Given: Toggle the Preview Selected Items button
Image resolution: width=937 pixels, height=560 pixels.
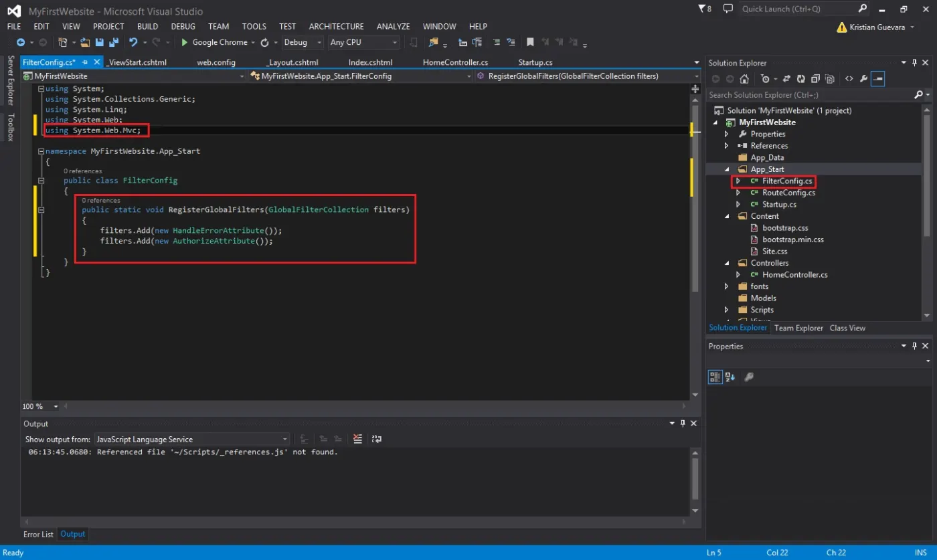Looking at the screenshot, I should coord(878,79).
